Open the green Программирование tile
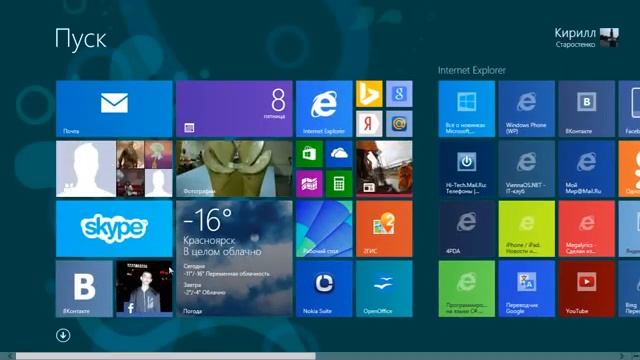The image size is (640, 360). click(x=467, y=289)
